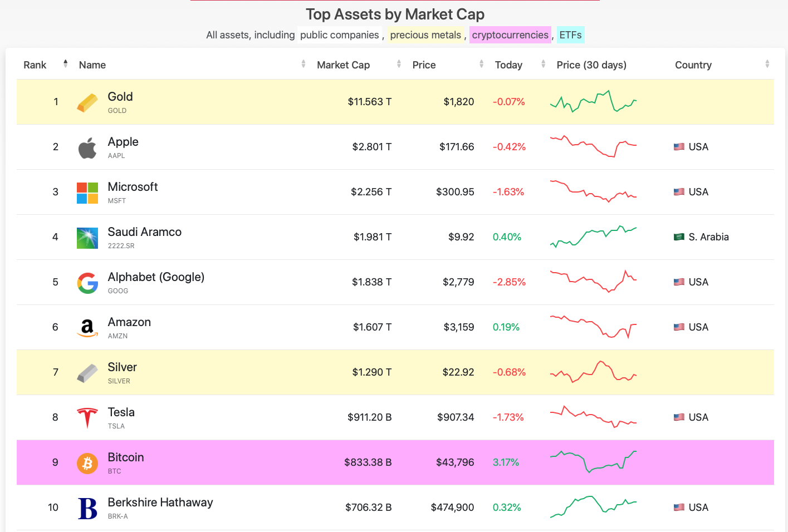The image size is (788, 532).
Task: Sort by Country column arrows
Action: coord(767,64)
